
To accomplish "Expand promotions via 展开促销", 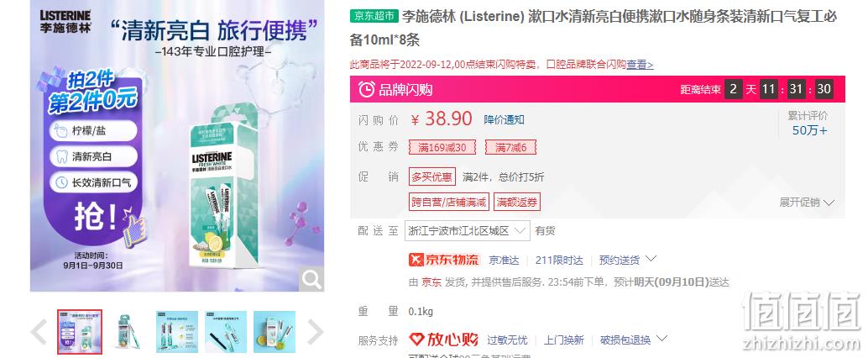I will click(x=807, y=203).
